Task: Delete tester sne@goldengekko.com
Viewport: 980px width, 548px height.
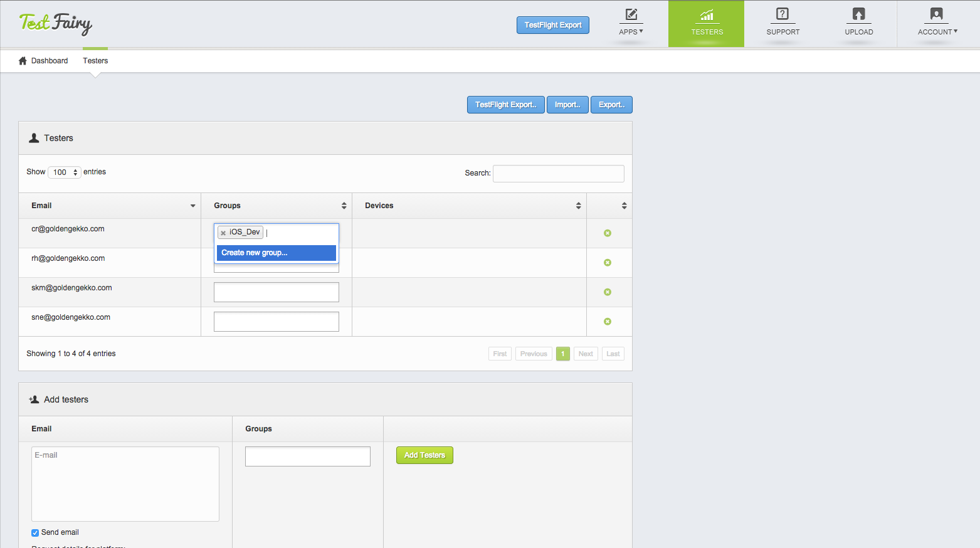Action: 608,322
